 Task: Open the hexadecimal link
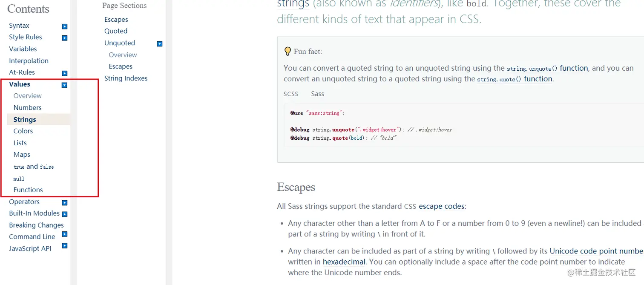point(344,262)
